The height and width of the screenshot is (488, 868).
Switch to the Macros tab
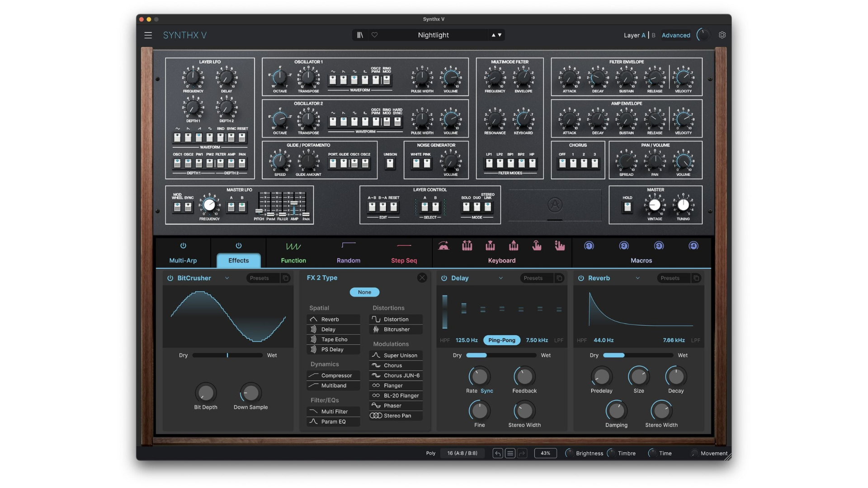pos(641,261)
